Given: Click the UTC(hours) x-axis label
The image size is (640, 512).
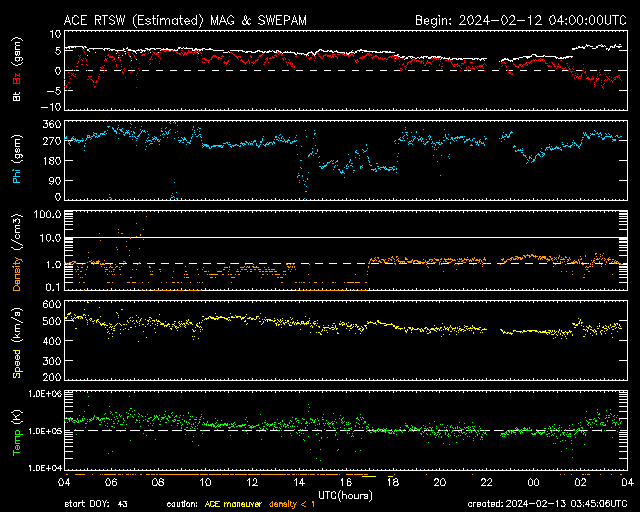Looking at the screenshot, I should point(346,494).
